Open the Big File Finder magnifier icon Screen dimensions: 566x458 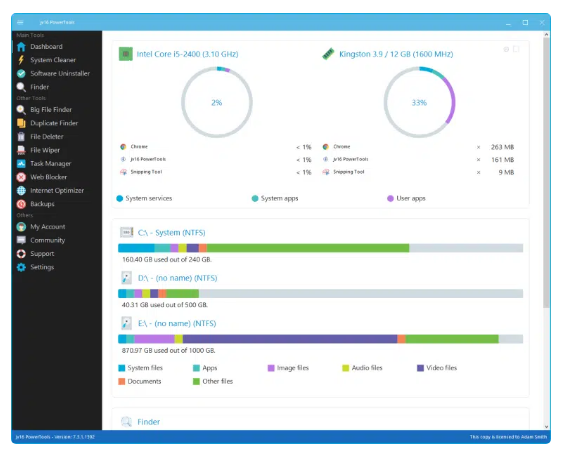tap(21, 110)
